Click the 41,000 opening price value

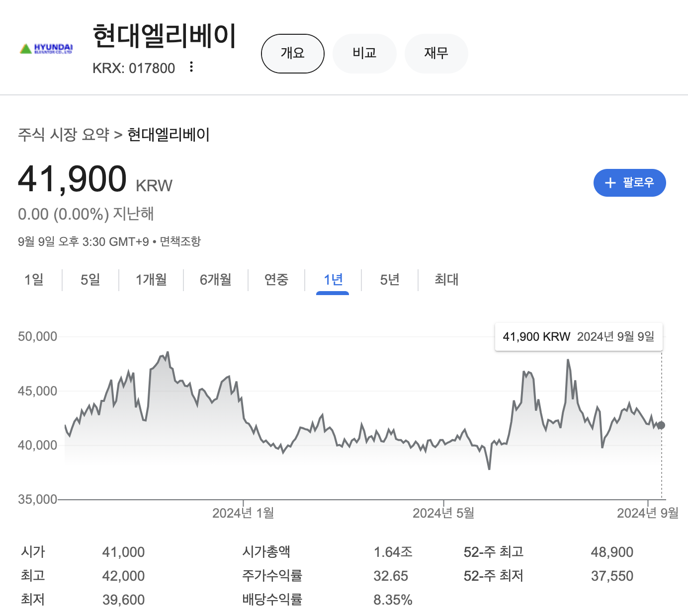[123, 552]
